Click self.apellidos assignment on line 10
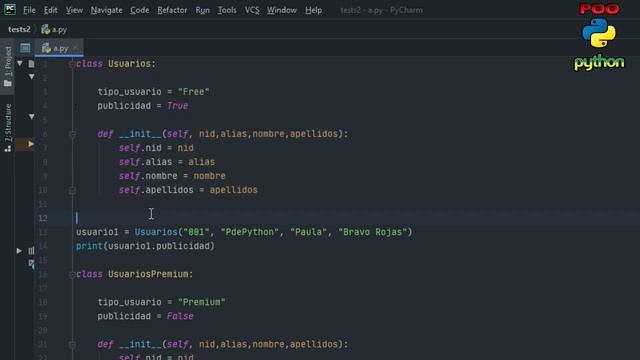The height and width of the screenshot is (360, 640). [x=188, y=190]
